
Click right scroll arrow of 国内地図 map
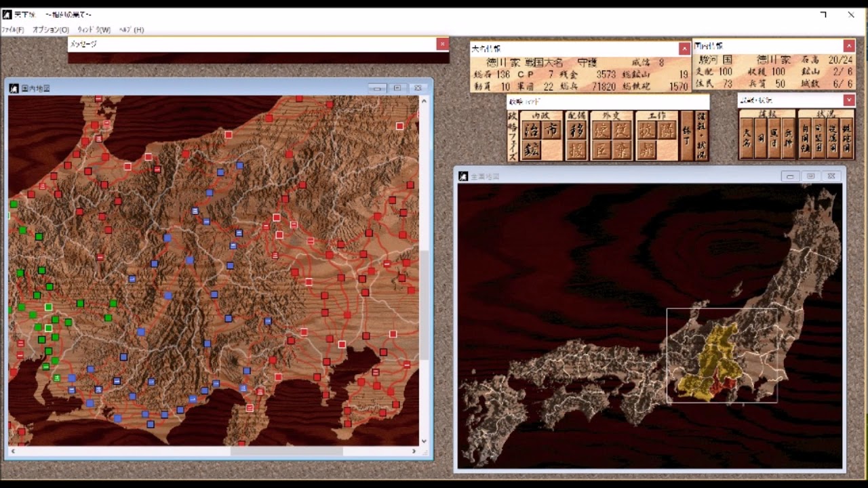tap(414, 451)
